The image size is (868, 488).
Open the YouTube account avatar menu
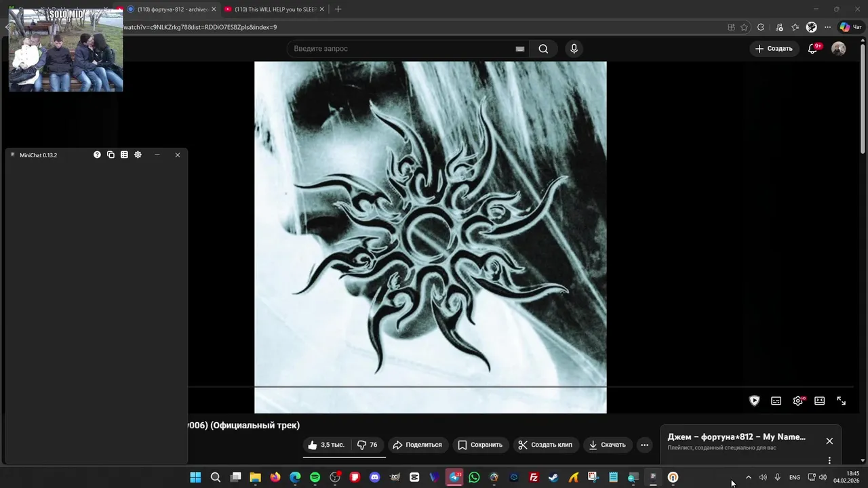click(x=839, y=49)
